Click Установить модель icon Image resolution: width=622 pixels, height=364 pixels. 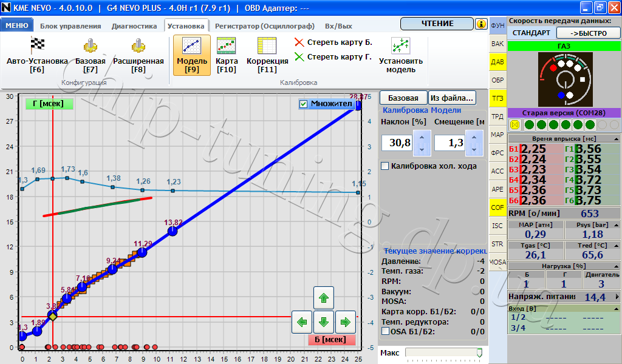[401, 46]
